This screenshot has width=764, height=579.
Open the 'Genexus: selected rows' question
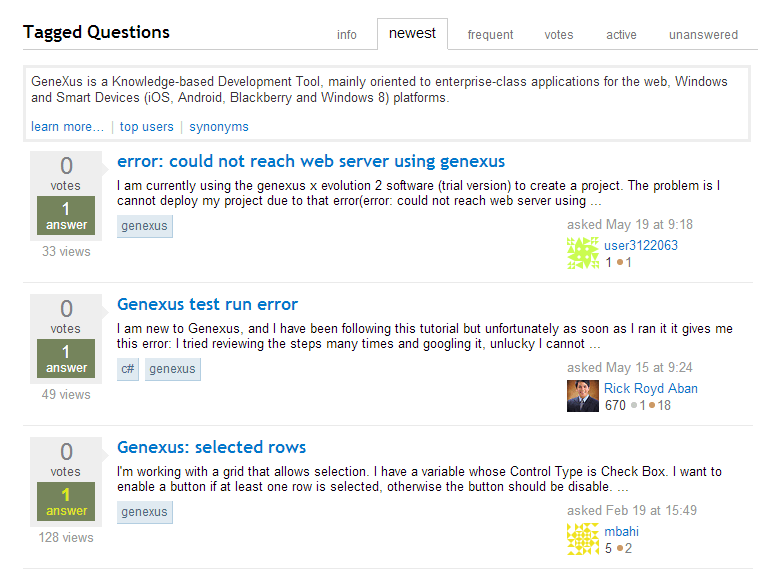(211, 447)
